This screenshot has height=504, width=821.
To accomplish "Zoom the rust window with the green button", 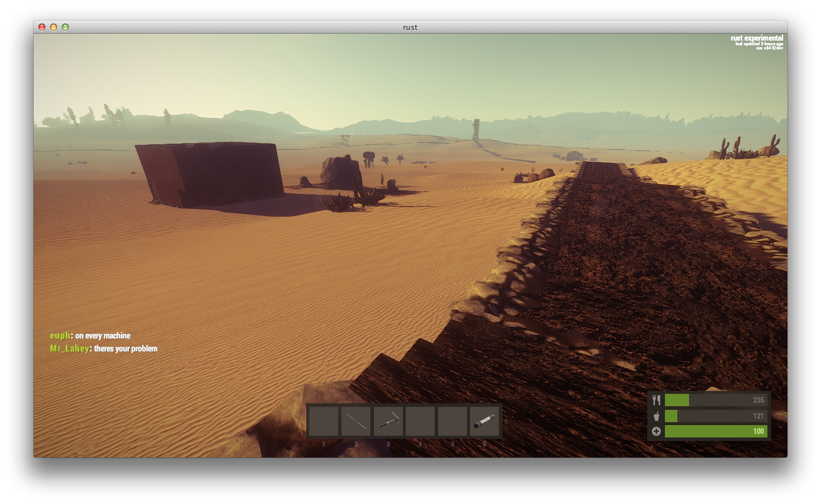I will coord(65,27).
